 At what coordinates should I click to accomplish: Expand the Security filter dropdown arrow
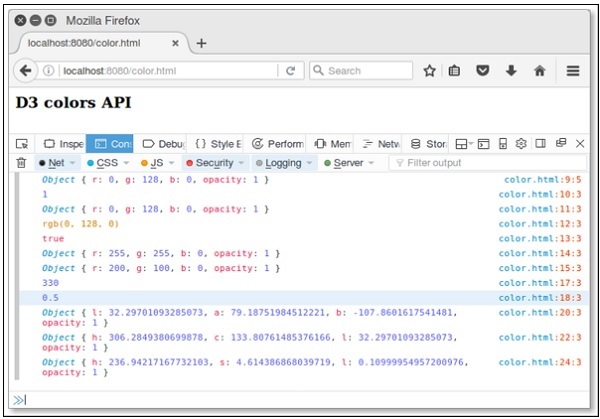(x=241, y=163)
